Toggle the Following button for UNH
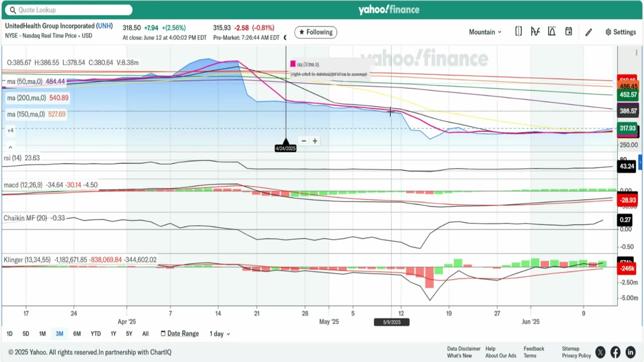644x362 pixels. click(x=315, y=32)
